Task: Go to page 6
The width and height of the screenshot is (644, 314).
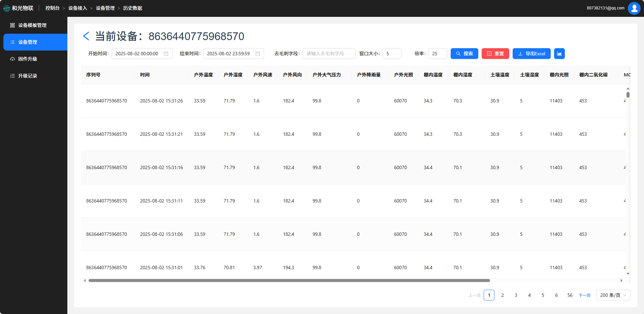Action: click(x=556, y=295)
